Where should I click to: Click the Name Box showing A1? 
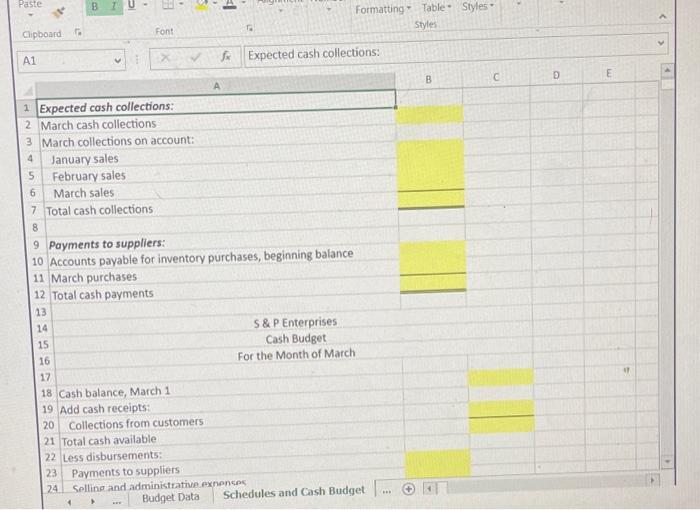point(71,60)
